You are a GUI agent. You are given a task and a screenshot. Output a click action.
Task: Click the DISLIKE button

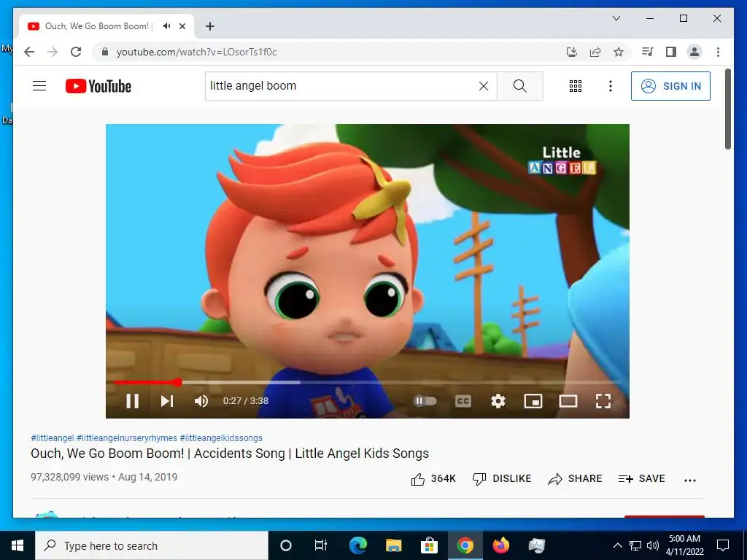click(x=502, y=478)
